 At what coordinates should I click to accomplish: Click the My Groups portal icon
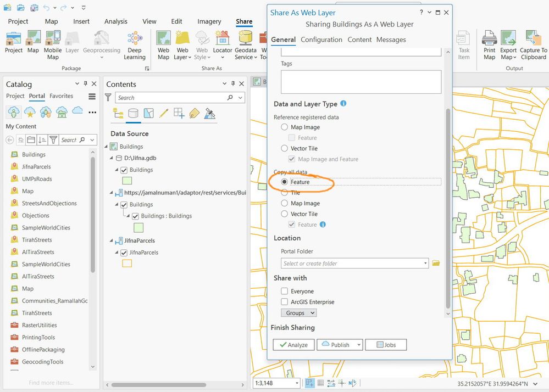(x=46, y=112)
